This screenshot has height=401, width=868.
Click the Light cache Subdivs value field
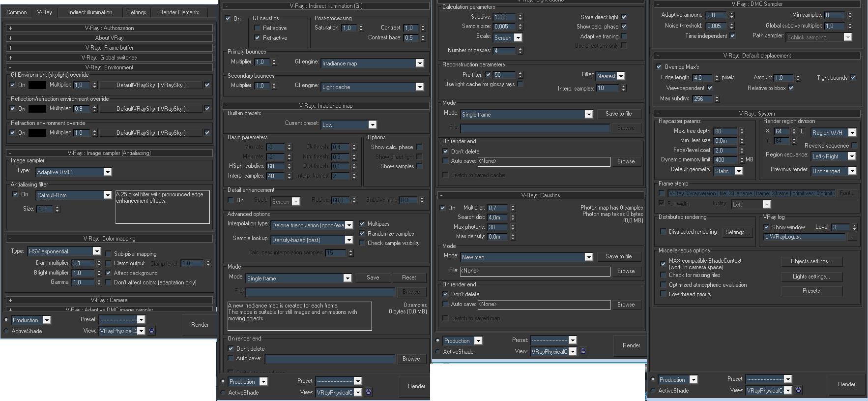[x=505, y=17]
